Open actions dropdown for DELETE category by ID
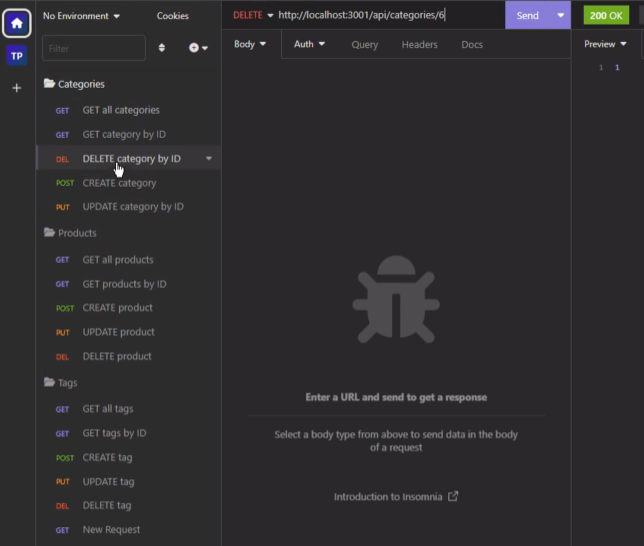 click(x=209, y=159)
